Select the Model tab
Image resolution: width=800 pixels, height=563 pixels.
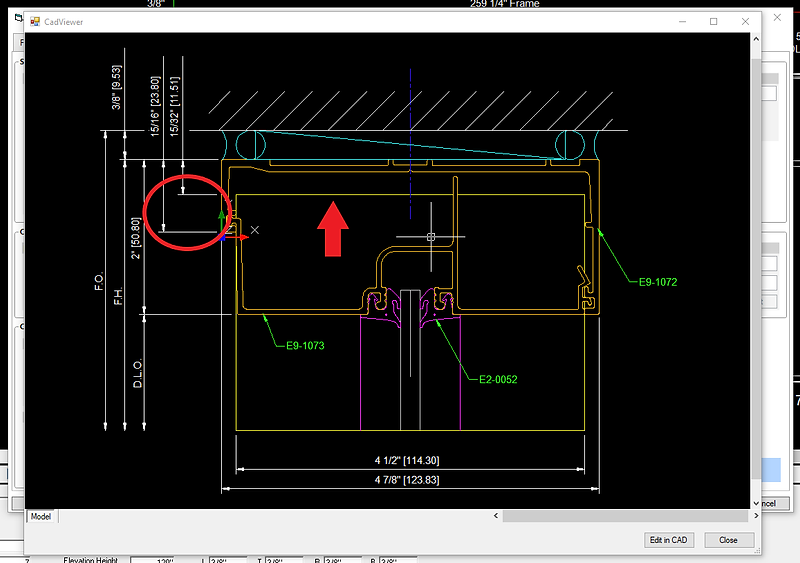coord(41,517)
